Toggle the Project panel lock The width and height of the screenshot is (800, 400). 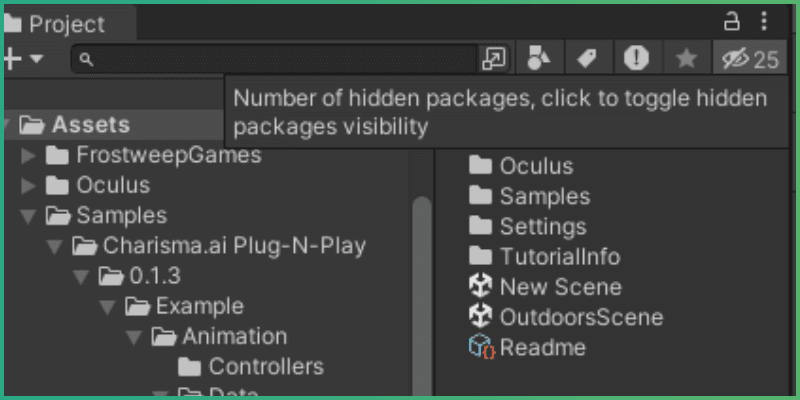(x=732, y=21)
